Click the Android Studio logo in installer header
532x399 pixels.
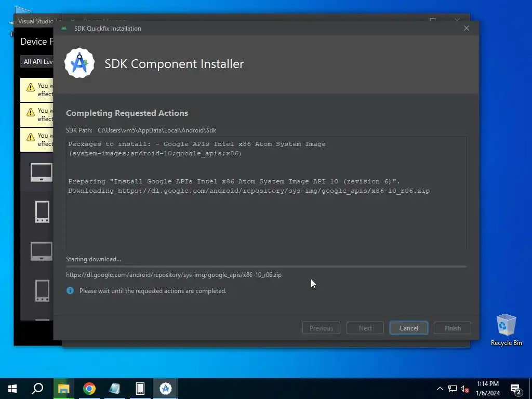pos(79,63)
